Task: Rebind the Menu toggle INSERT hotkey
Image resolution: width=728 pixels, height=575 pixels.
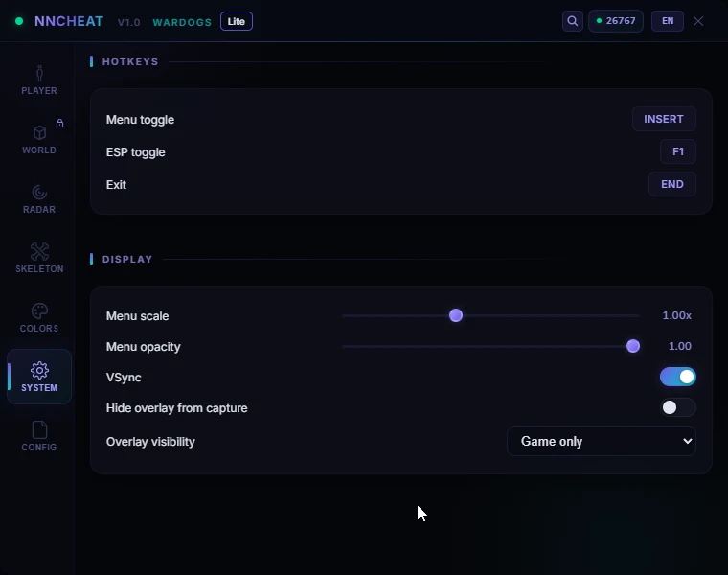Action: click(x=664, y=119)
